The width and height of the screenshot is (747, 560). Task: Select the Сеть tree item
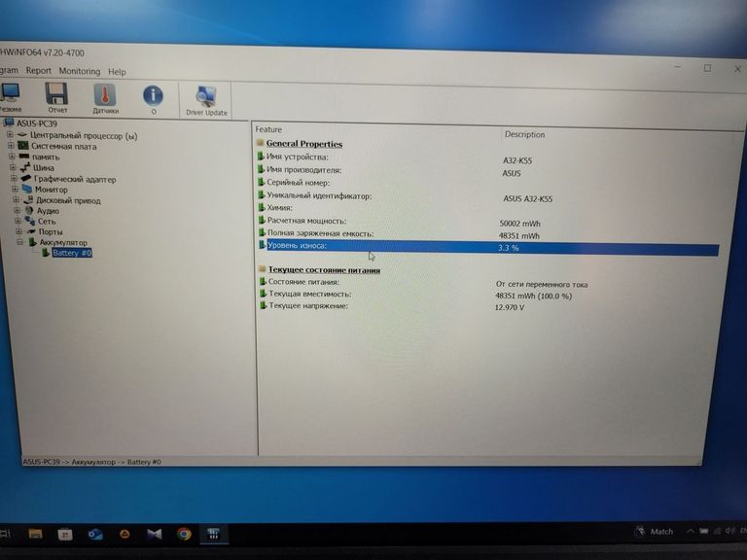pyautogui.click(x=47, y=221)
